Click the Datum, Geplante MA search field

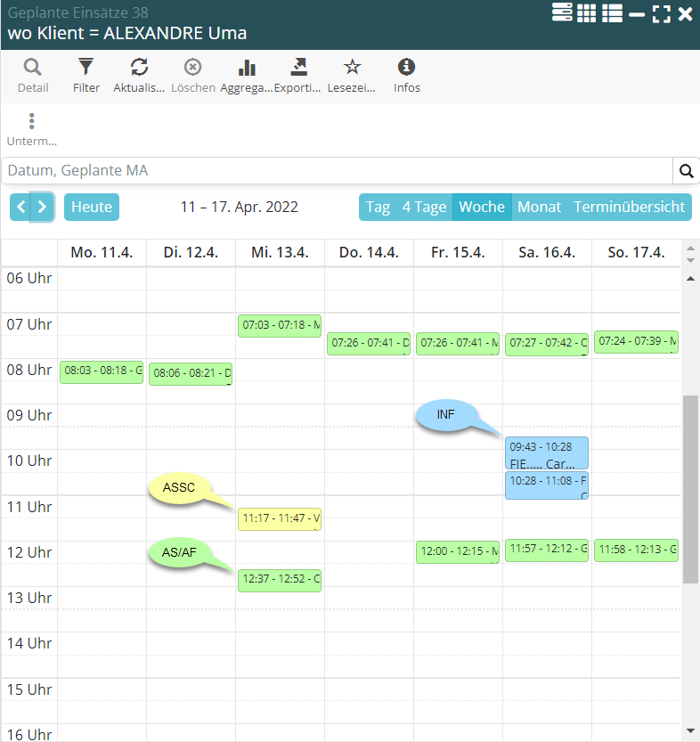pos(337,171)
